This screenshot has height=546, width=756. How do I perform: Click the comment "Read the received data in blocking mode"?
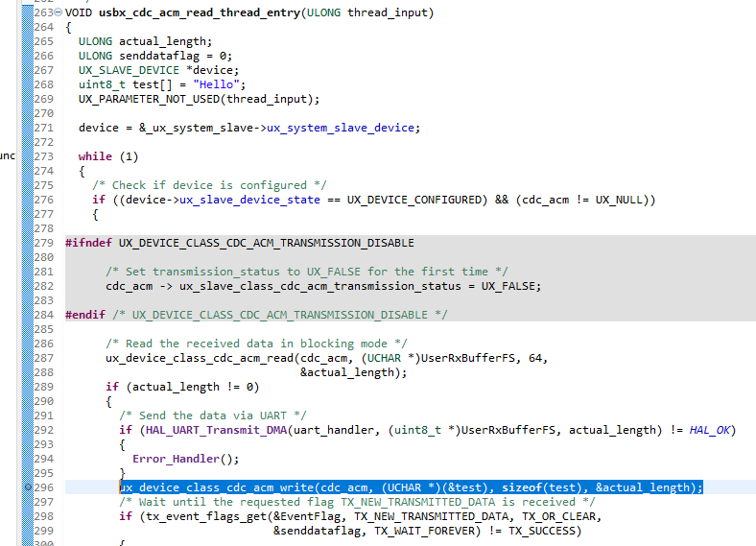(256, 344)
